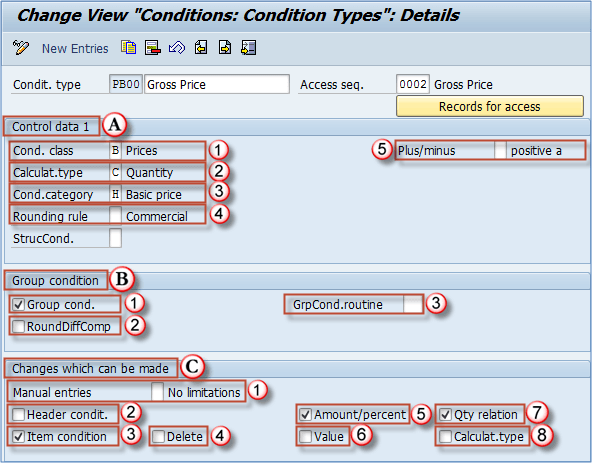This screenshot has height=463, width=592.
Task: Toggle the Item condition checkbox
Action: (x=18, y=437)
